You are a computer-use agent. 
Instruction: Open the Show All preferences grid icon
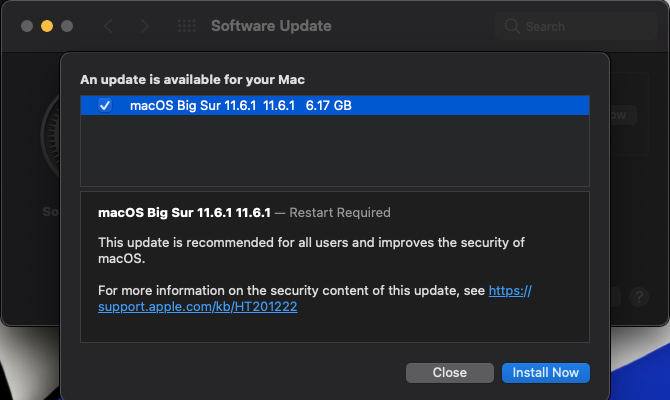coord(186,26)
